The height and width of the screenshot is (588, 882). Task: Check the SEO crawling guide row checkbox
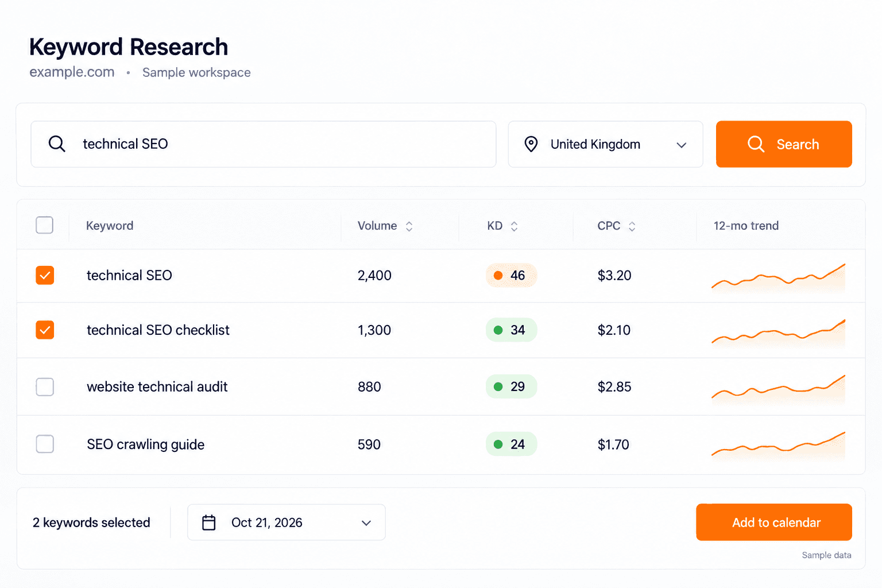45,444
